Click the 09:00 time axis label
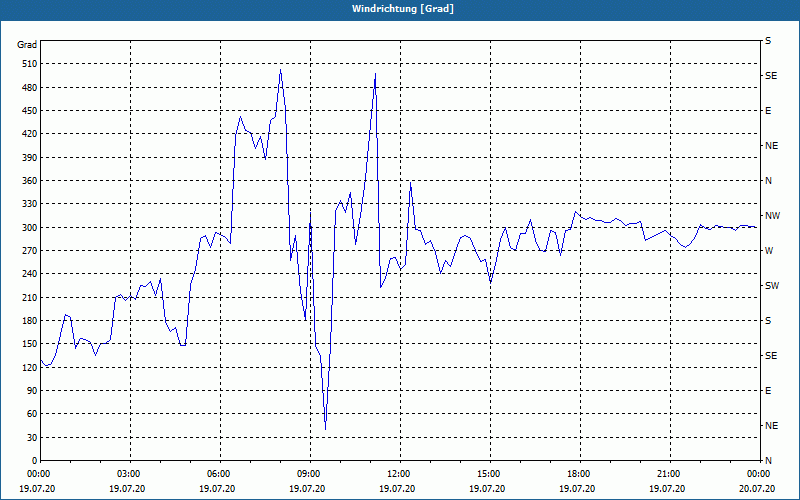This screenshot has height=500, width=800. (310, 474)
